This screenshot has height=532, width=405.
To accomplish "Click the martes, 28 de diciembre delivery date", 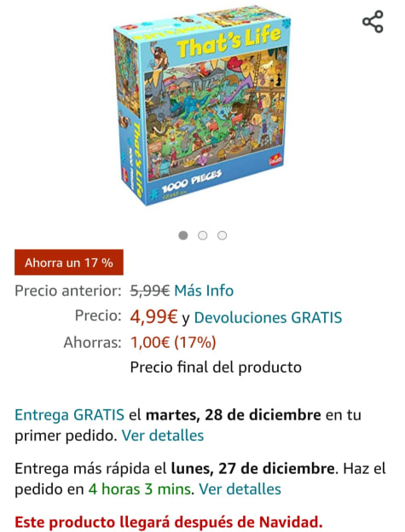I will (x=234, y=415).
